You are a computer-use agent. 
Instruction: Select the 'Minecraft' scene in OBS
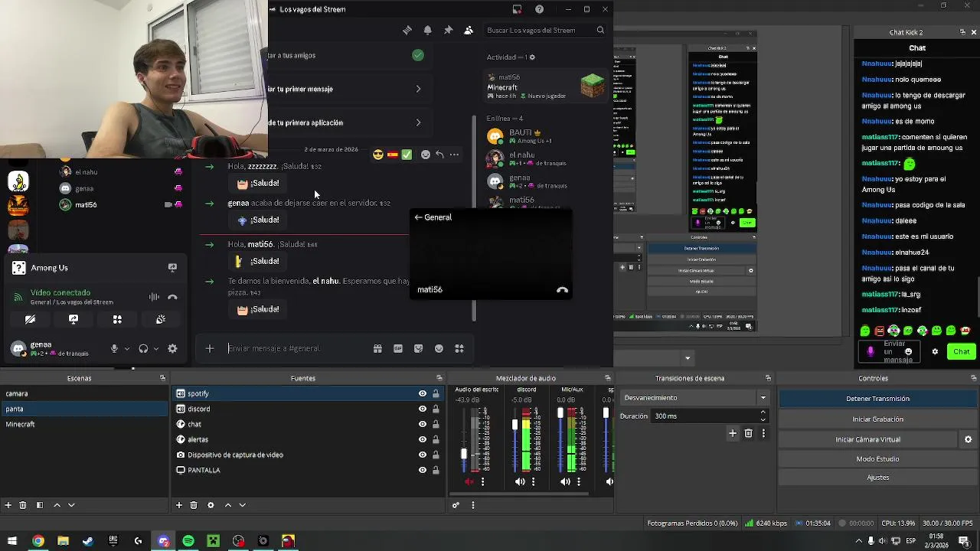[x=84, y=424]
